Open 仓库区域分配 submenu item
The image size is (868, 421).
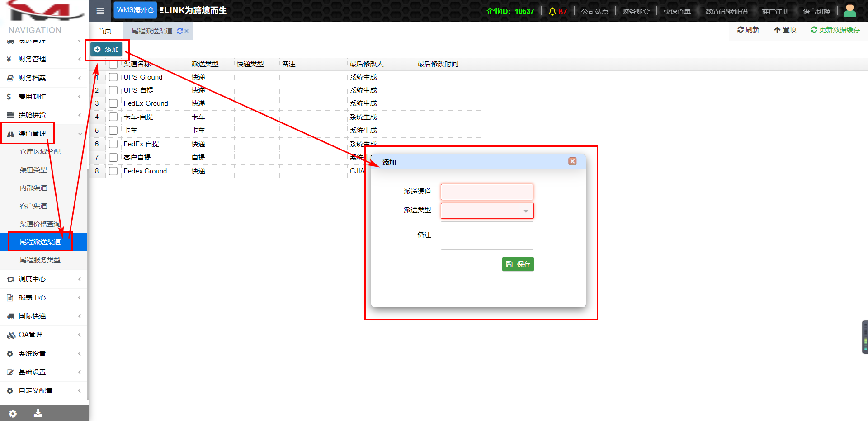pos(40,152)
